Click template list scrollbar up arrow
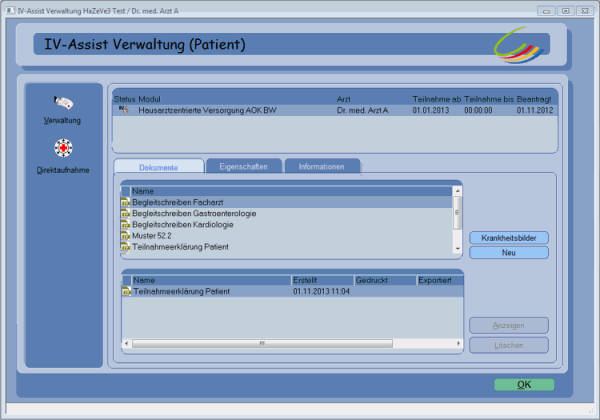This screenshot has height=420, width=600. point(457,190)
